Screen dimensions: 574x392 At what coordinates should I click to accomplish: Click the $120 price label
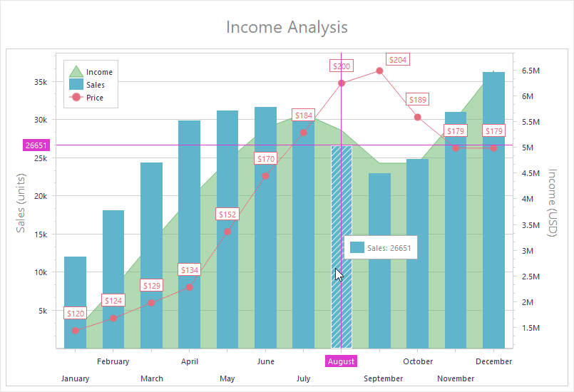pyautogui.click(x=76, y=314)
